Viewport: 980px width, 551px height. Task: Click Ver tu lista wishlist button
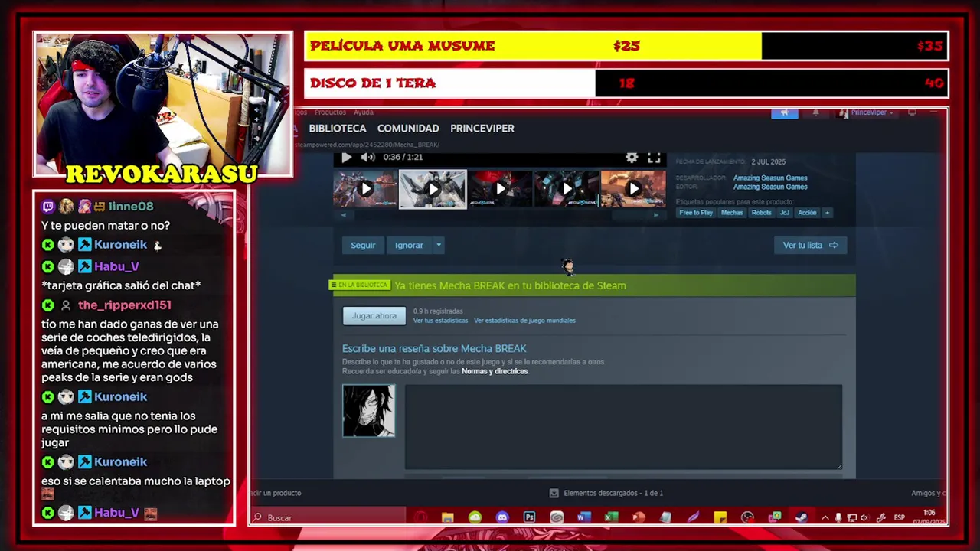[810, 246]
